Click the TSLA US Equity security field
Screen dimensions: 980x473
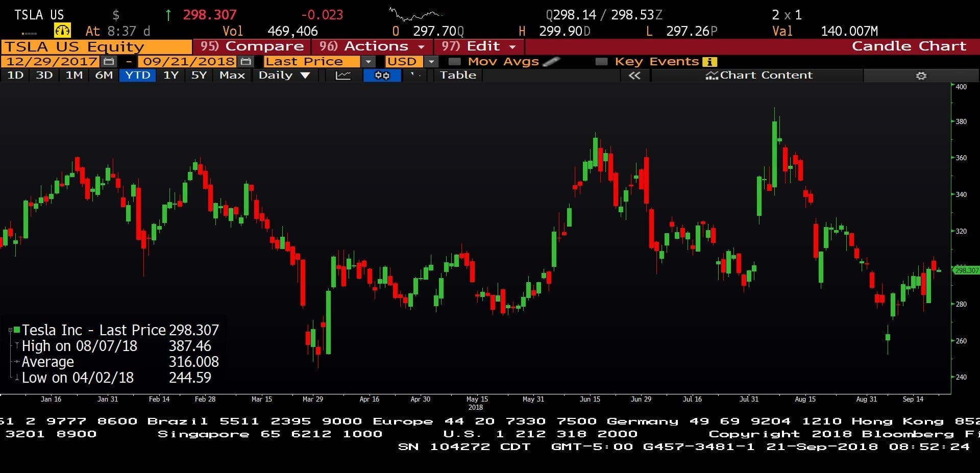pos(96,47)
